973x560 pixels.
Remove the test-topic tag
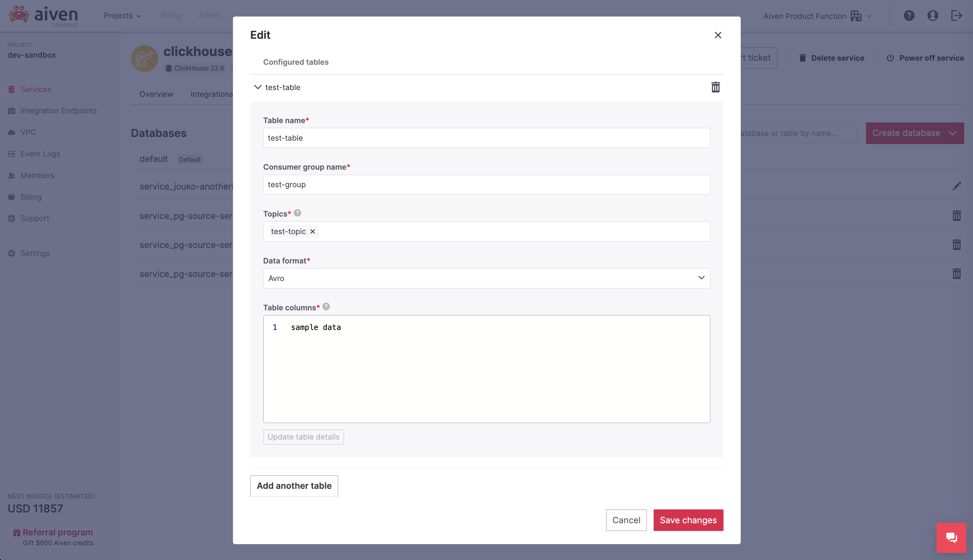point(313,231)
